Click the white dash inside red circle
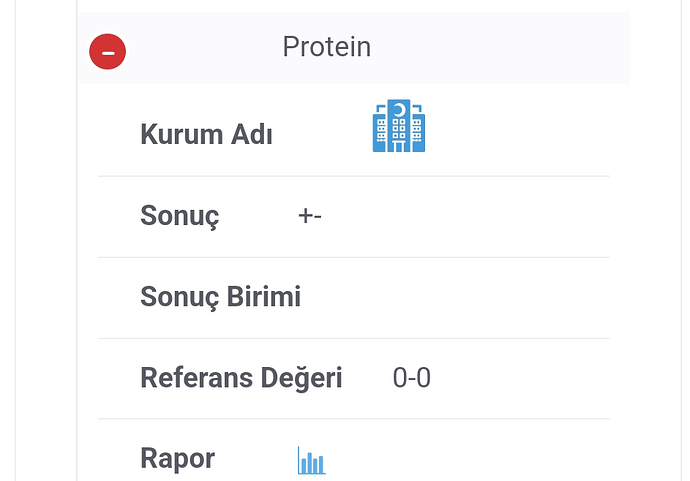 [x=108, y=53]
